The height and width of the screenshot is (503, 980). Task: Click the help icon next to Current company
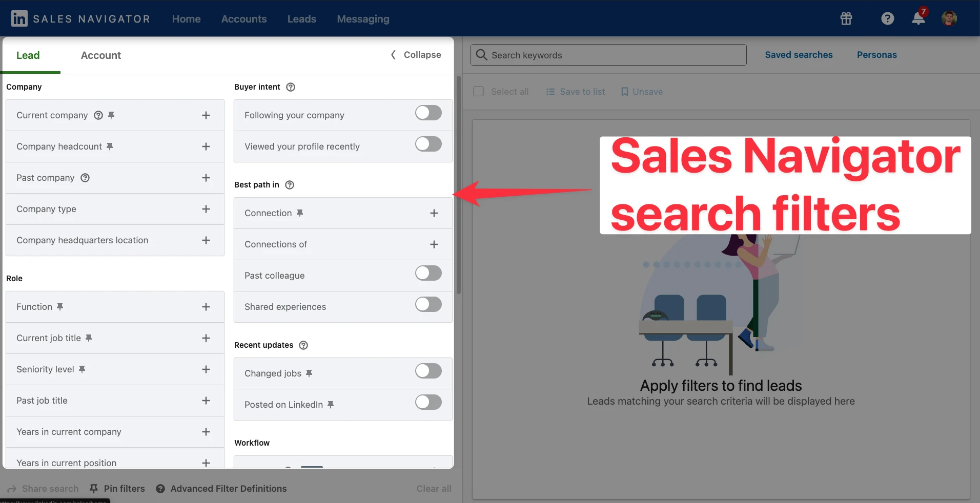pyautogui.click(x=98, y=115)
